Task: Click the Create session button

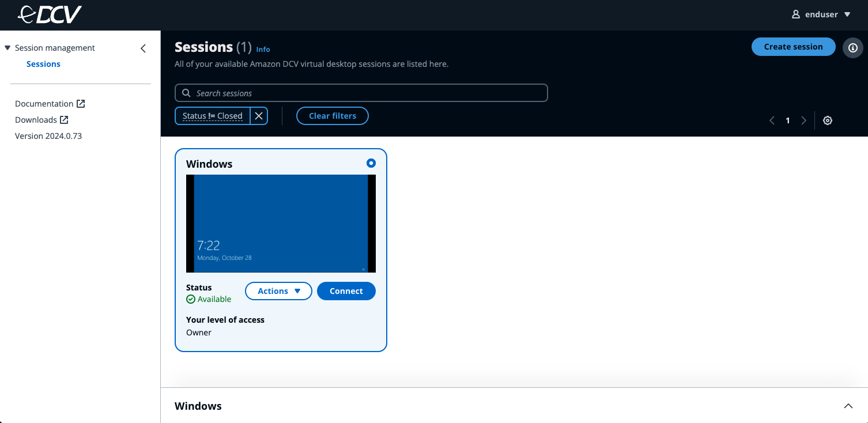Action: click(793, 47)
